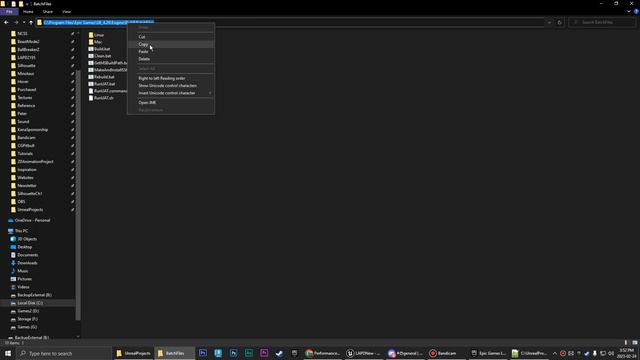Open the Steam taskbar icon
The height and width of the screenshot is (360, 640).
pos(279,353)
